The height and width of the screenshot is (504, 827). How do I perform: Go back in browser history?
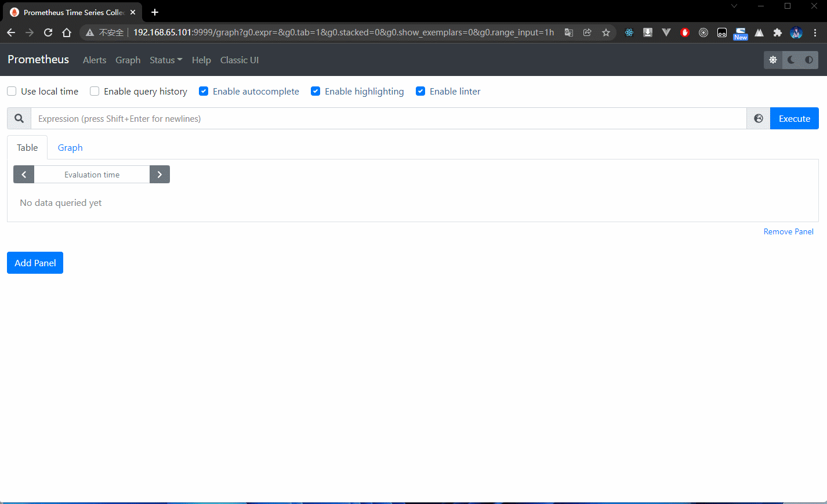11,32
